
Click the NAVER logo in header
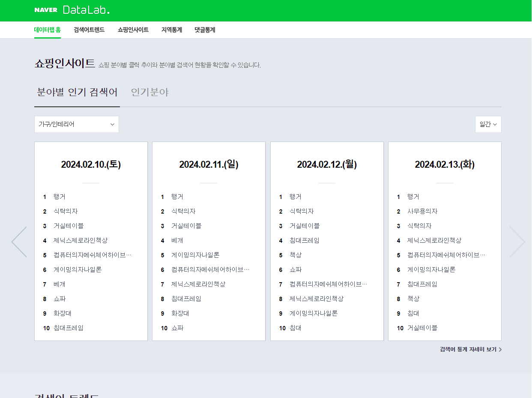tap(46, 10)
